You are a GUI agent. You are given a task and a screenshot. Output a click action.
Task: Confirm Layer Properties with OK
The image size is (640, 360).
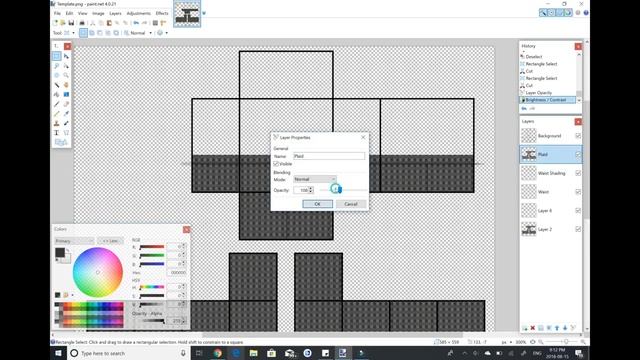click(x=318, y=204)
